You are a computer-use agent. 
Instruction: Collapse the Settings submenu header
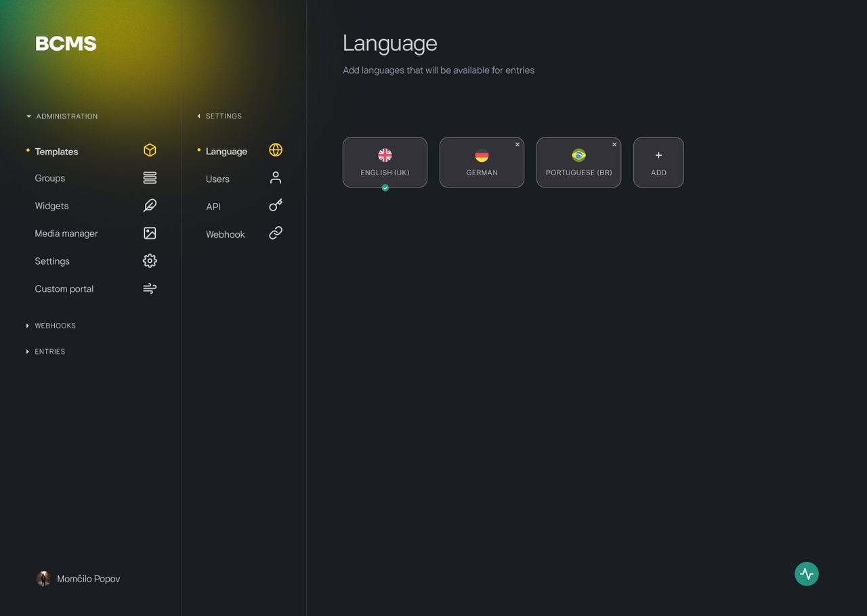pyautogui.click(x=219, y=116)
